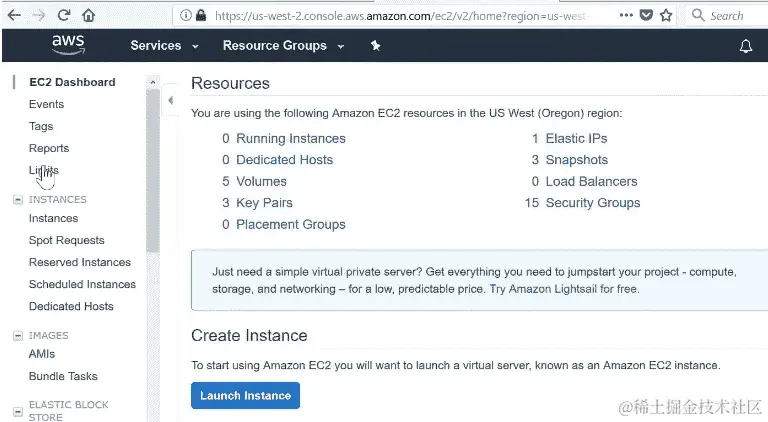
Task: Open Events in sidebar
Action: click(47, 104)
